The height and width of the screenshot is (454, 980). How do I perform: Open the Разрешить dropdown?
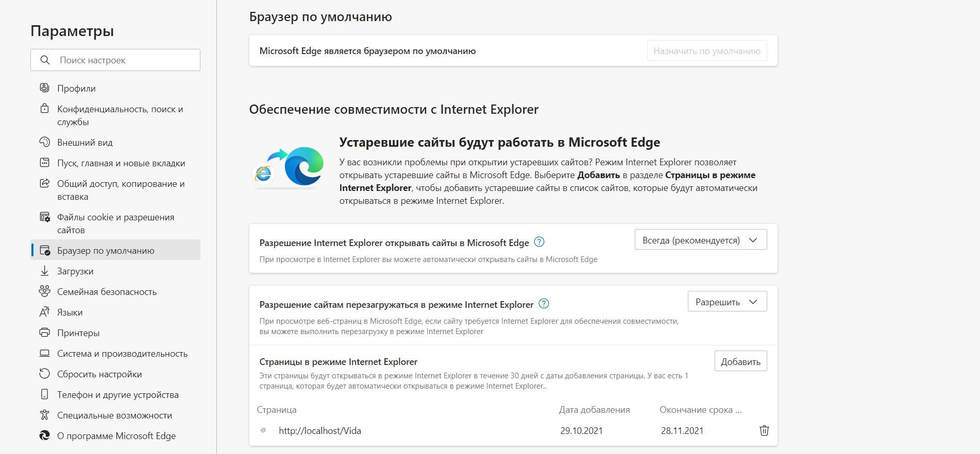tap(727, 302)
